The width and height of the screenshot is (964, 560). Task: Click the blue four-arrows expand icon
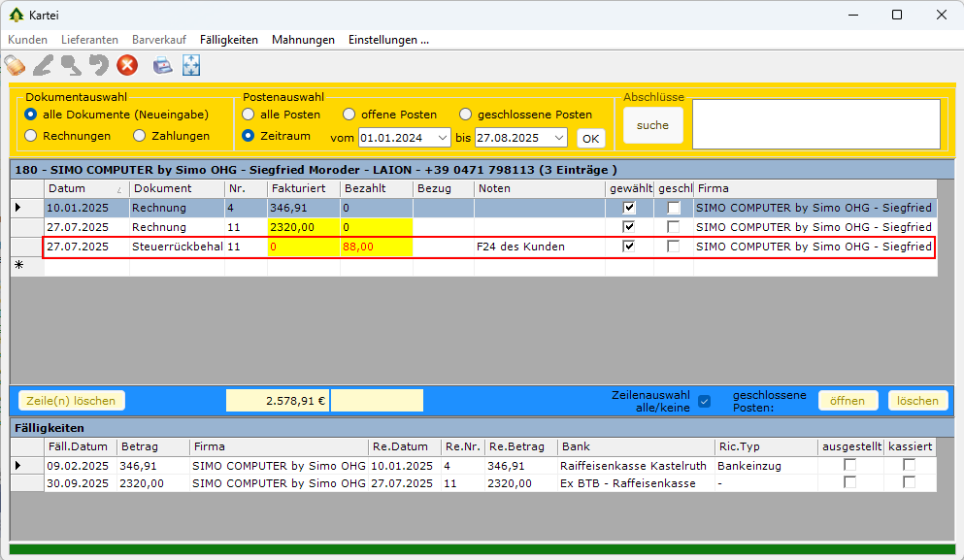[x=190, y=66]
